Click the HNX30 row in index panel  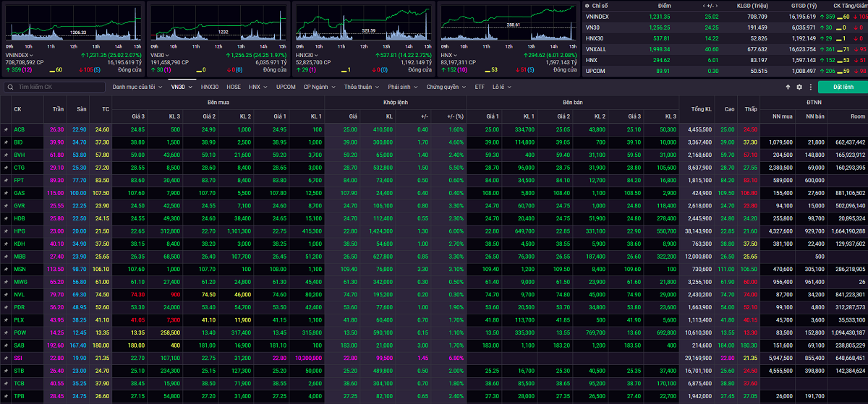point(726,38)
